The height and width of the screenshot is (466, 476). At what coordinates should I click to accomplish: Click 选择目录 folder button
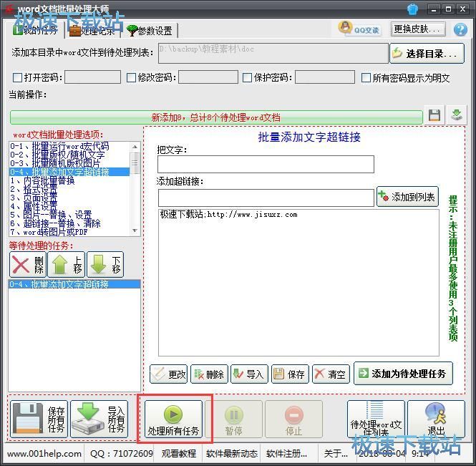coord(427,54)
